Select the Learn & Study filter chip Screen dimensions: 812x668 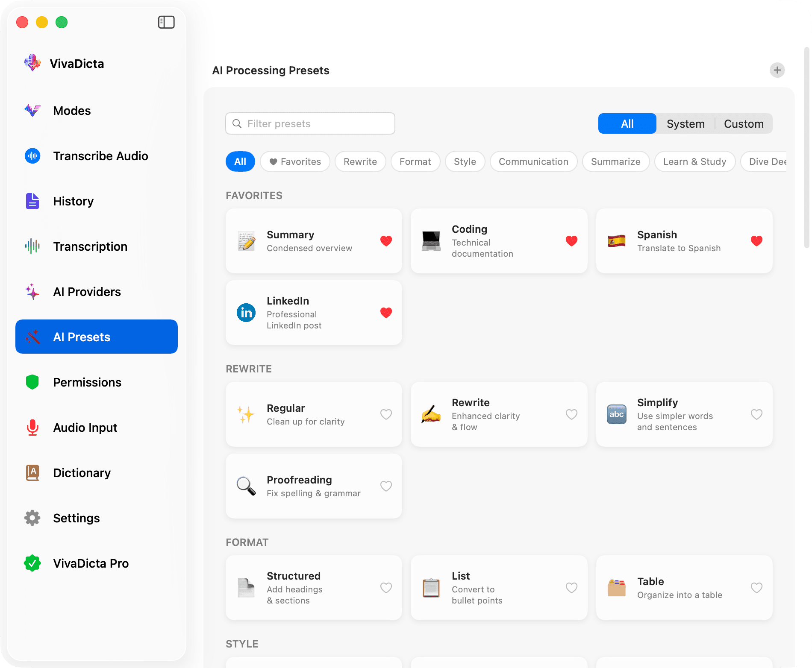tap(694, 162)
